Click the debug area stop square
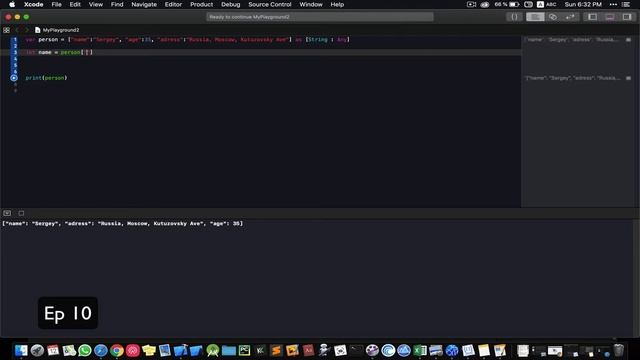This screenshot has width=640, height=360. tap(21, 213)
